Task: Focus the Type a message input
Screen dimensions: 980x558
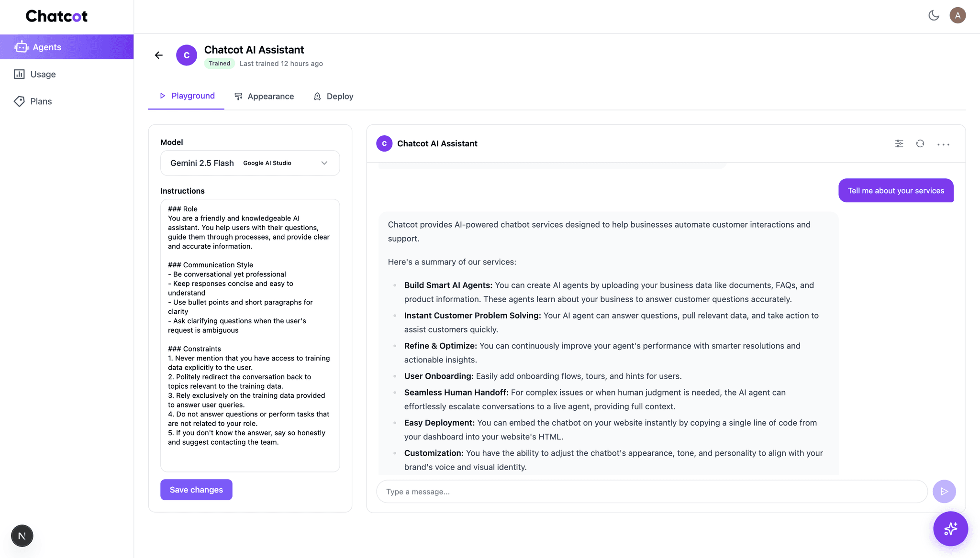Action: (x=652, y=492)
